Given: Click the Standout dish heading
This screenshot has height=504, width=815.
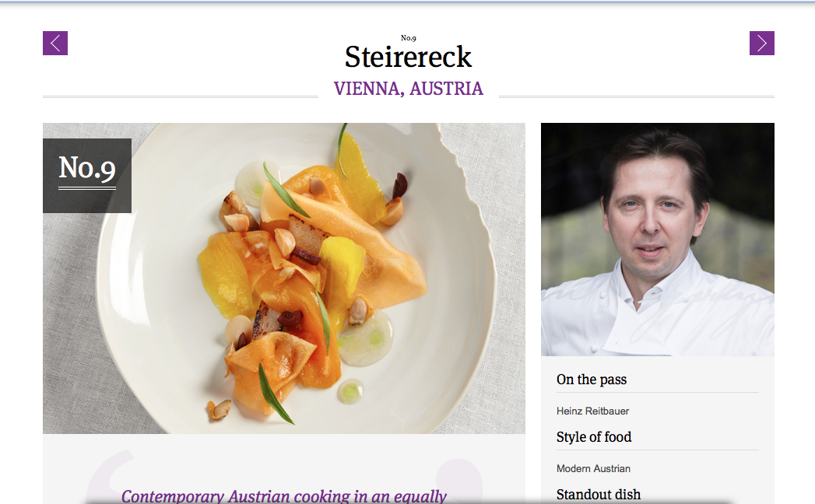Looking at the screenshot, I should coord(599,495).
